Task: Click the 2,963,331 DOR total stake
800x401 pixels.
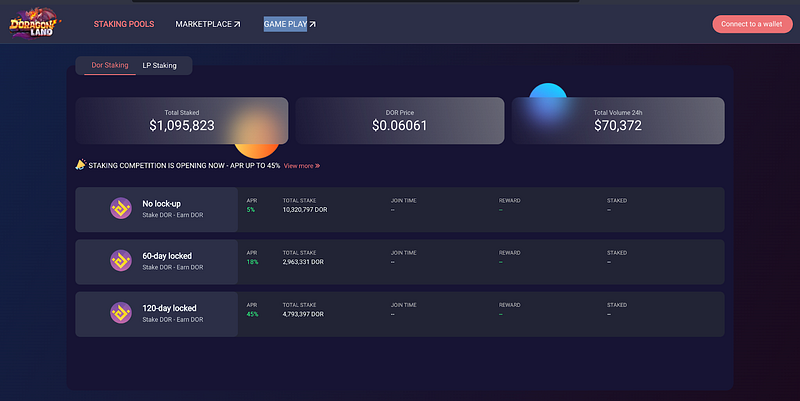Action: (x=303, y=262)
